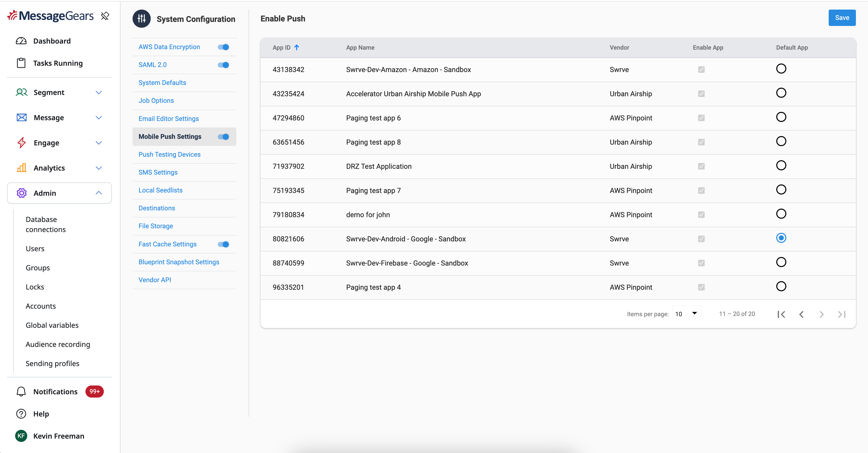
Task: Go to the previous page of apps
Action: 802,314
